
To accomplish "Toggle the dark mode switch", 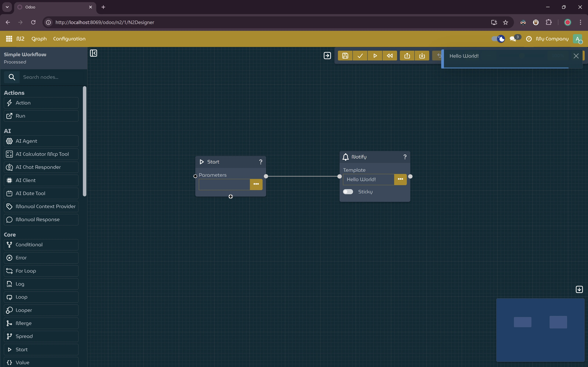I will [498, 39].
